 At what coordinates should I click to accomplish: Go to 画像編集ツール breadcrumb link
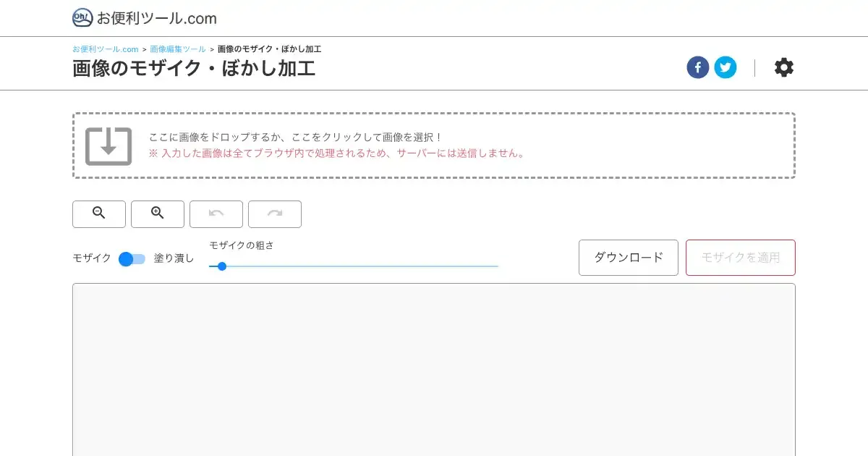[177, 49]
